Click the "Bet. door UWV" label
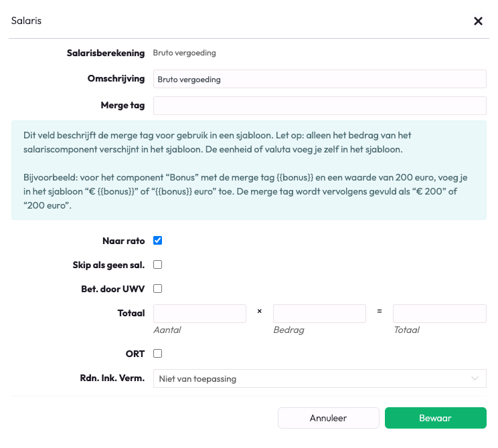Viewport: 498px width, 448px height. (x=108, y=289)
